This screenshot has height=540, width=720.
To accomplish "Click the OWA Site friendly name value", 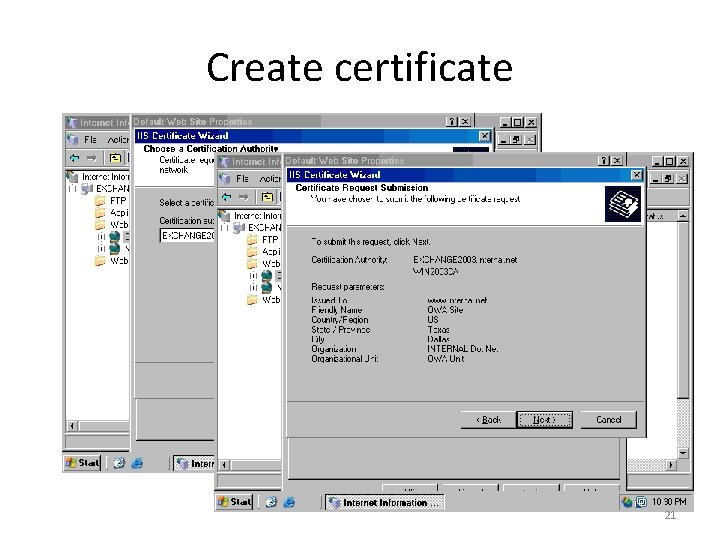I will [445, 310].
